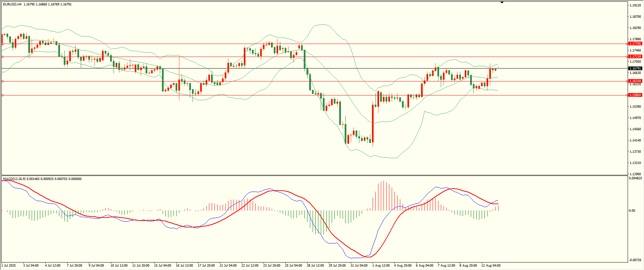Click price scale value 1.14560
644x270 pixels.
pos(635,129)
